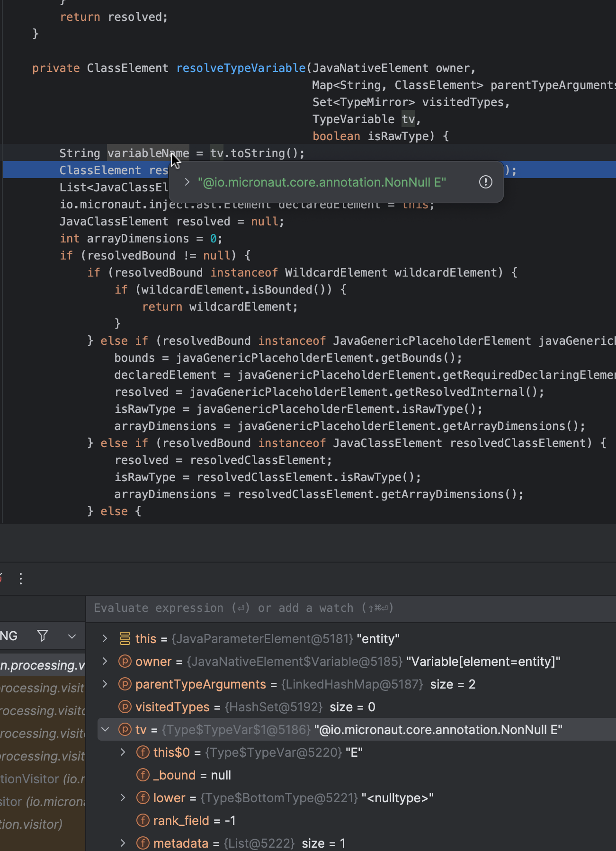Click the field icon beside rank_field
The height and width of the screenshot is (851, 616).
tap(143, 821)
